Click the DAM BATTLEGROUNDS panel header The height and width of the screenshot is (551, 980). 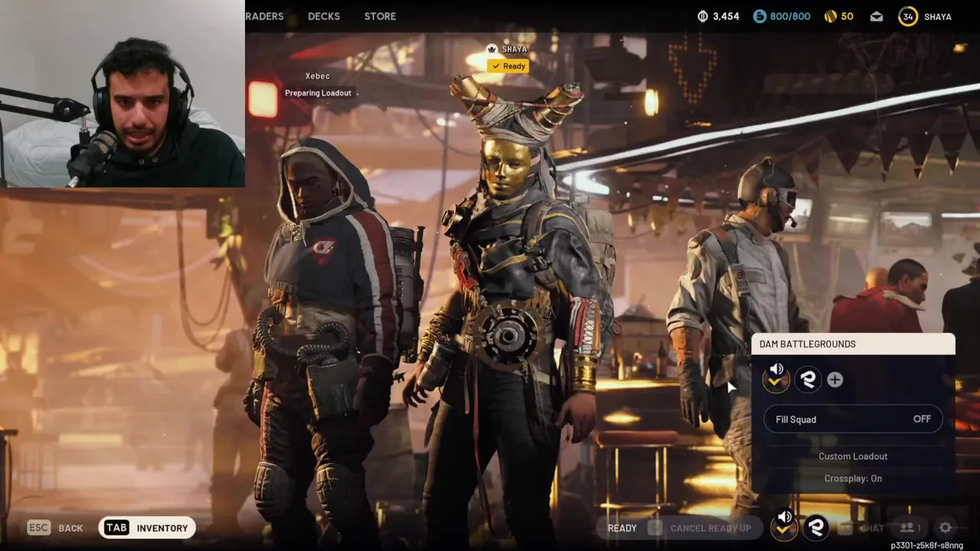pos(853,344)
